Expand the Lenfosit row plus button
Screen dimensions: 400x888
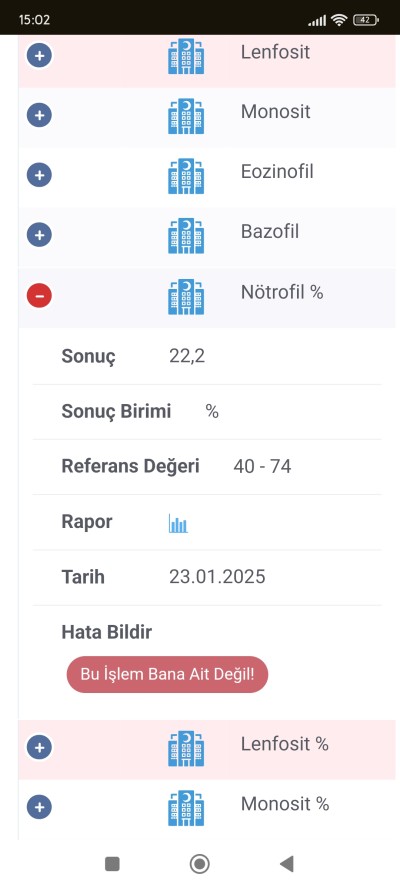(x=39, y=56)
